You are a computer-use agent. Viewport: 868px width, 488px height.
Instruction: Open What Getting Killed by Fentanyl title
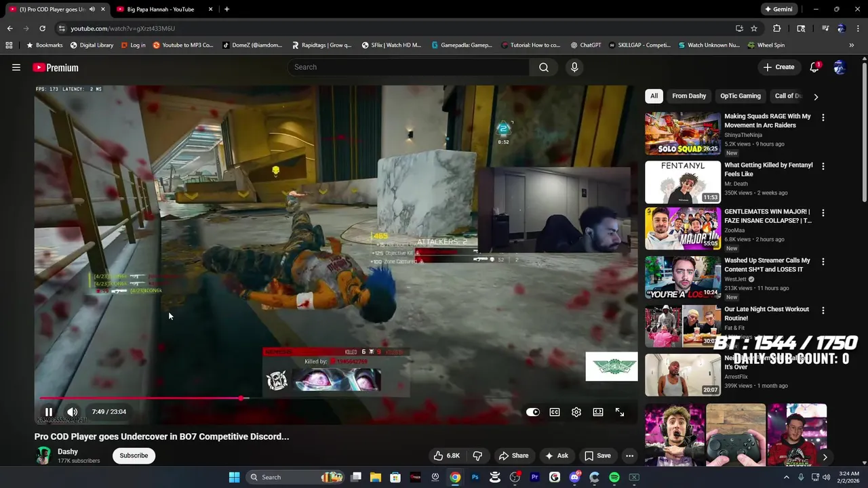[x=768, y=169]
